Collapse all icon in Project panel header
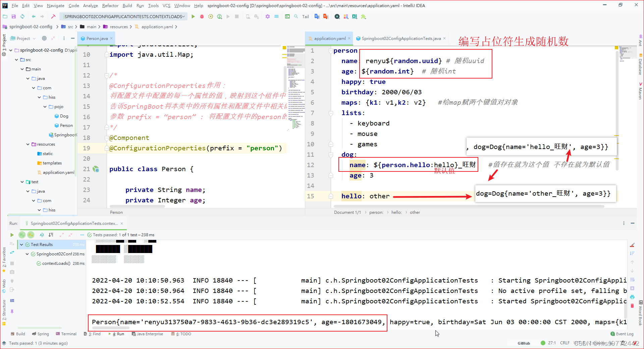644x349 pixels. coord(53,38)
